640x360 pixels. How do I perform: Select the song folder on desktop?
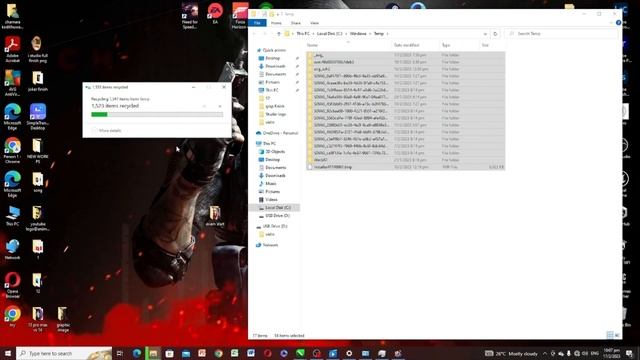click(x=38, y=182)
